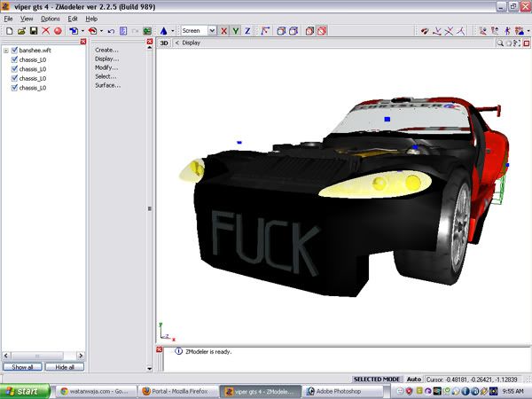The width and height of the screenshot is (532, 399).
Task: Toggle SELECTED MODE in status bar
Action: 377,379
